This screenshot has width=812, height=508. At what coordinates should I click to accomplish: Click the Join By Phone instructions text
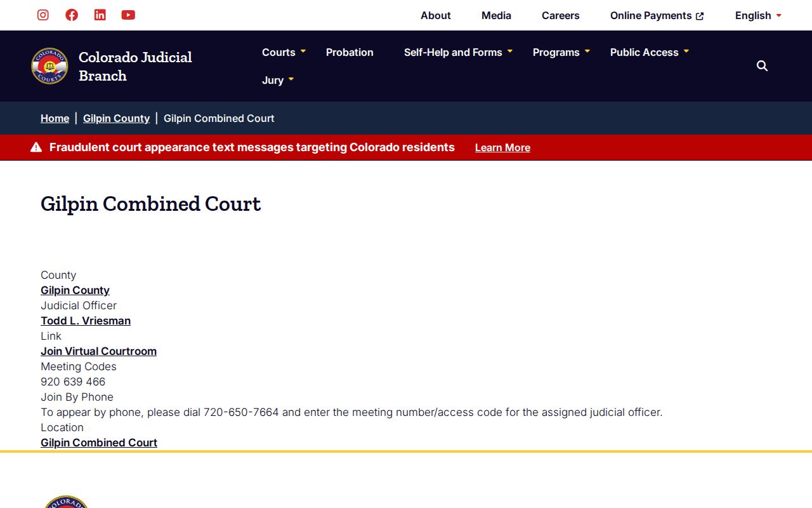tap(351, 412)
